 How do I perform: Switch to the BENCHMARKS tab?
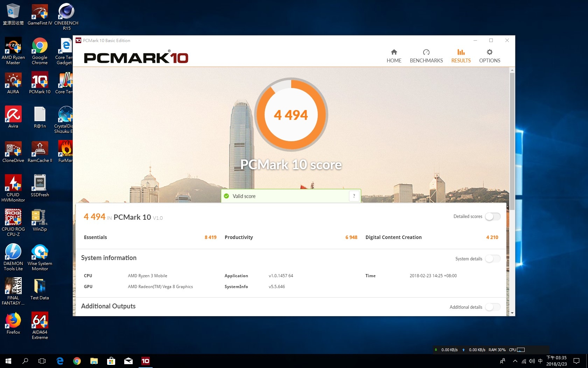click(x=426, y=56)
